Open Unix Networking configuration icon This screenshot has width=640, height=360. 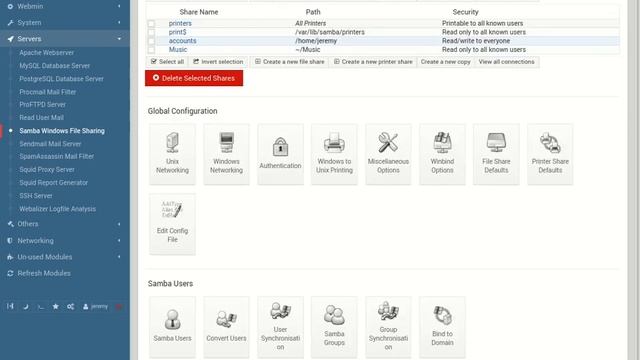(172, 154)
